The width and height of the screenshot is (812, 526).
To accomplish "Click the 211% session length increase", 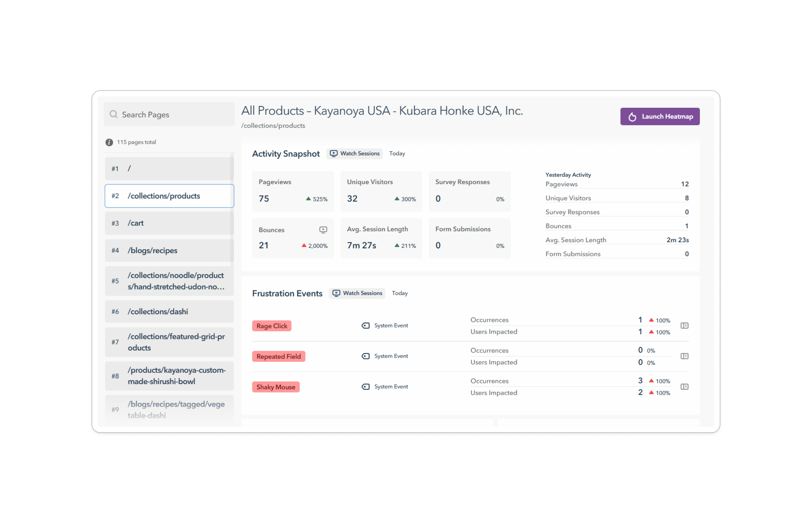I will tap(405, 246).
